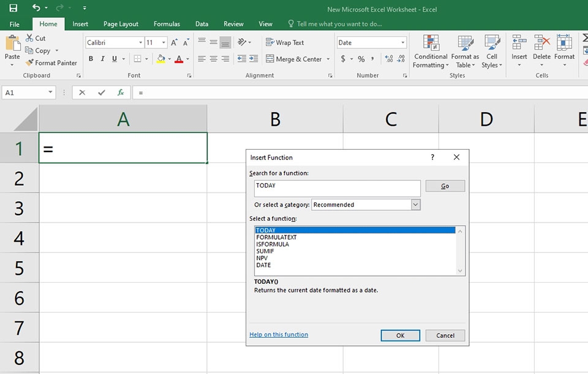The width and height of the screenshot is (588, 374).
Task: Click the Copy icon
Action: tap(29, 50)
